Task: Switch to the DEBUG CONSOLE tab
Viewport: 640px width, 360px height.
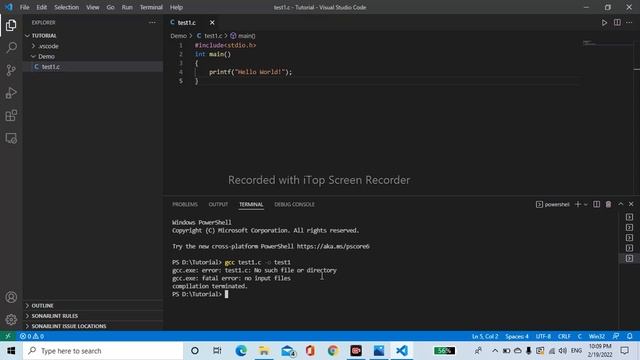Action: (x=294, y=204)
